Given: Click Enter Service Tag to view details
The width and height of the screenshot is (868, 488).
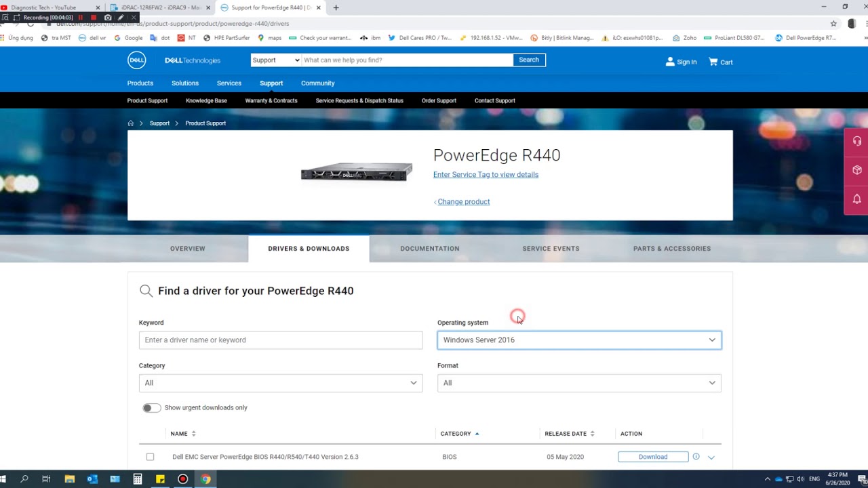Looking at the screenshot, I should tap(486, 175).
